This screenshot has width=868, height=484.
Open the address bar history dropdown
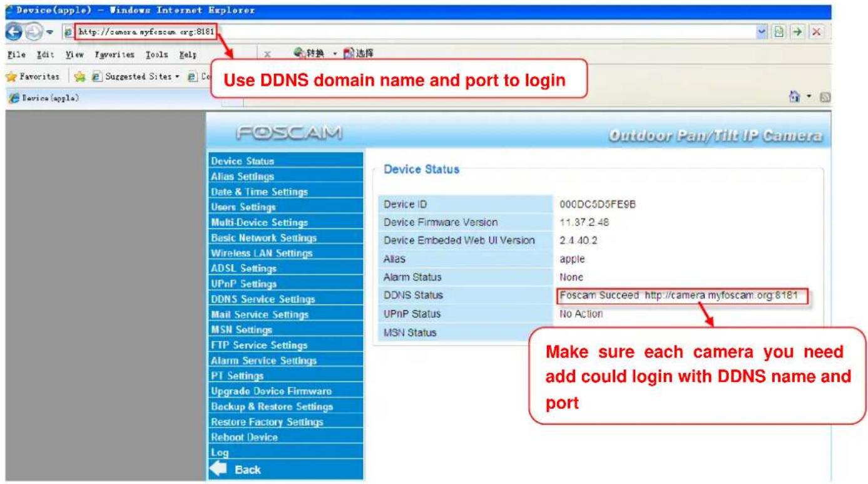pyautogui.click(x=760, y=31)
